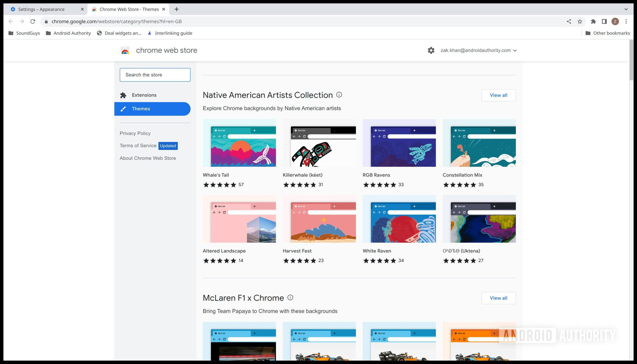Open the new tab plus button

177,9
